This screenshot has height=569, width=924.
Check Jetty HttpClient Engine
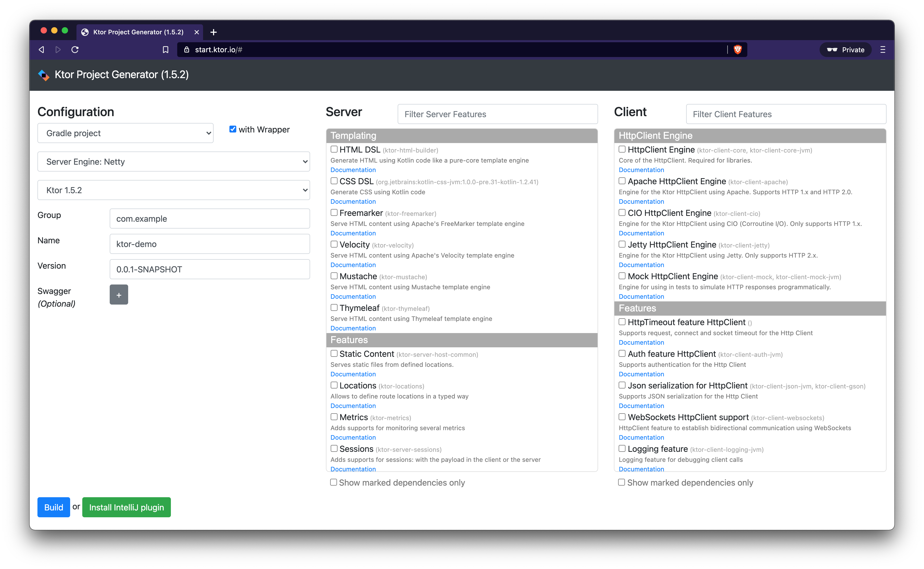[x=622, y=244]
